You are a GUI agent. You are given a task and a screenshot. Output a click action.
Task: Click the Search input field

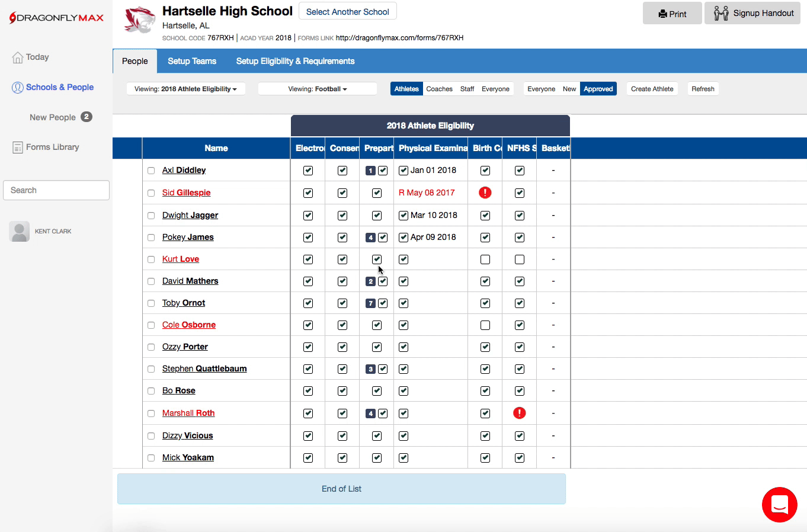(56, 190)
